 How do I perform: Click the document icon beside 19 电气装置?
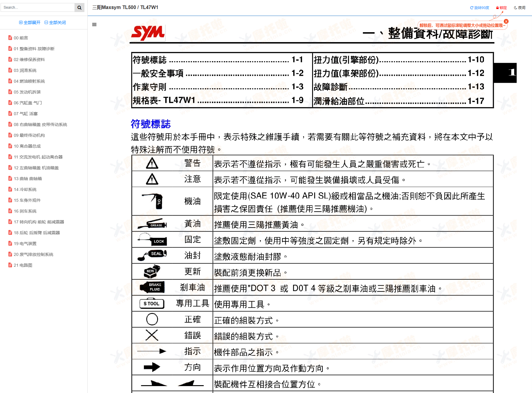[10, 244]
